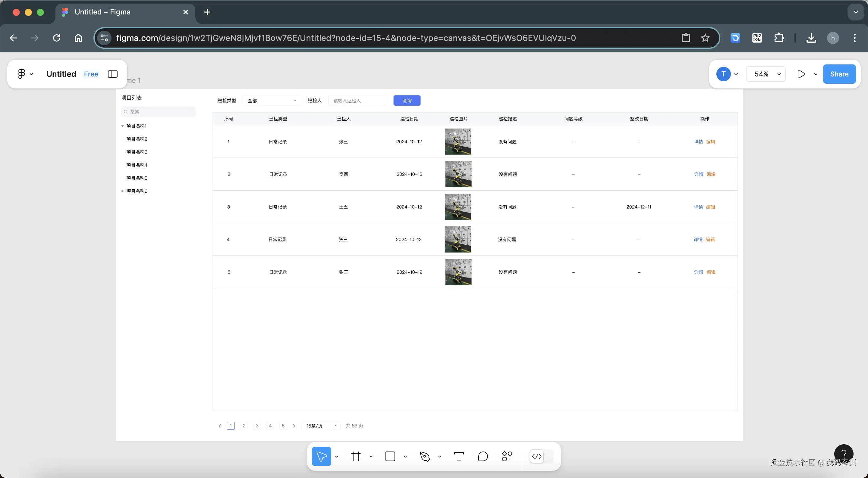Viewport: 868px width, 478px height.
Task: Click the Share button
Action: pyautogui.click(x=839, y=74)
